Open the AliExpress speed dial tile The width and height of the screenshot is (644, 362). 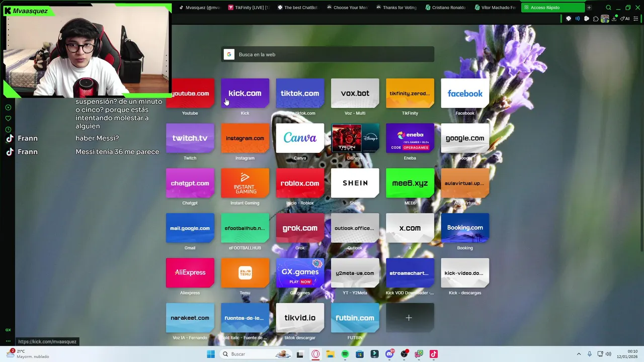[190, 273]
